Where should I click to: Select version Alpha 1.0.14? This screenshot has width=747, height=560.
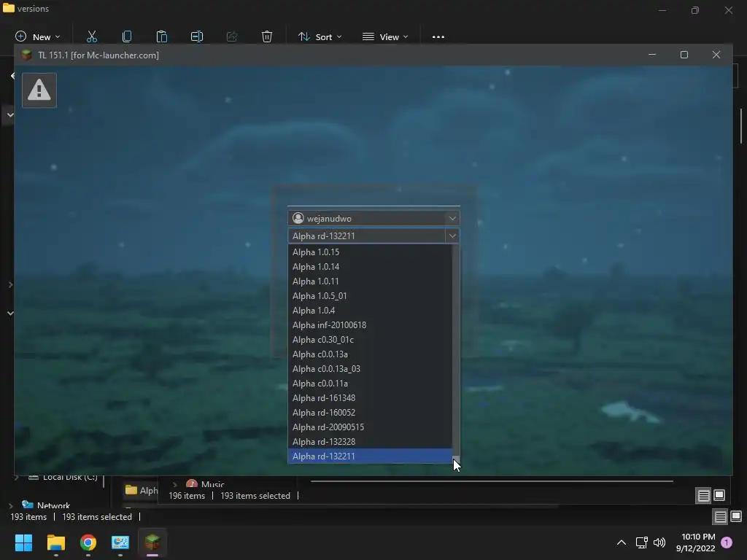pyautogui.click(x=370, y=267)
